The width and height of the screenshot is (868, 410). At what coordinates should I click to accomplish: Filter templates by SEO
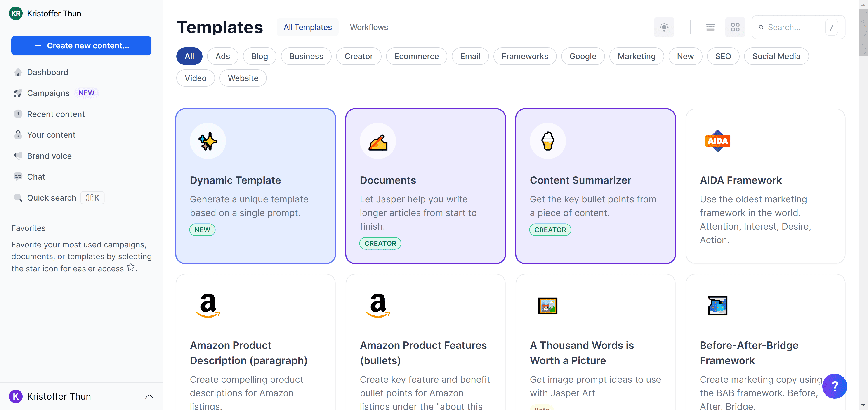click(x=723, y=56)
